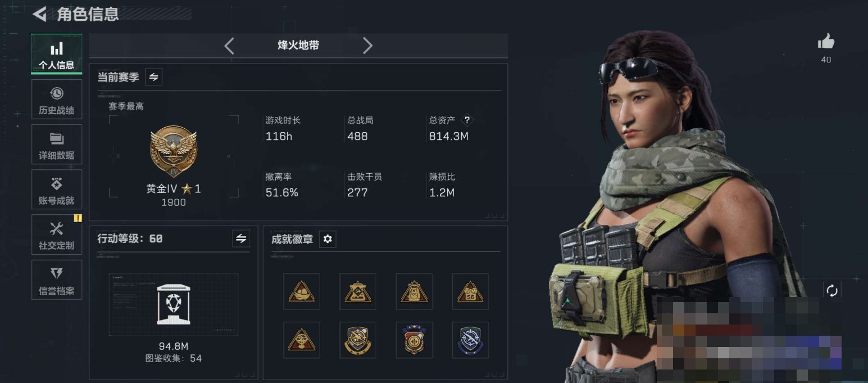Open achievement badge settings gear
The height and width of the screenshot is (383, 868).
tap(328, 239)
